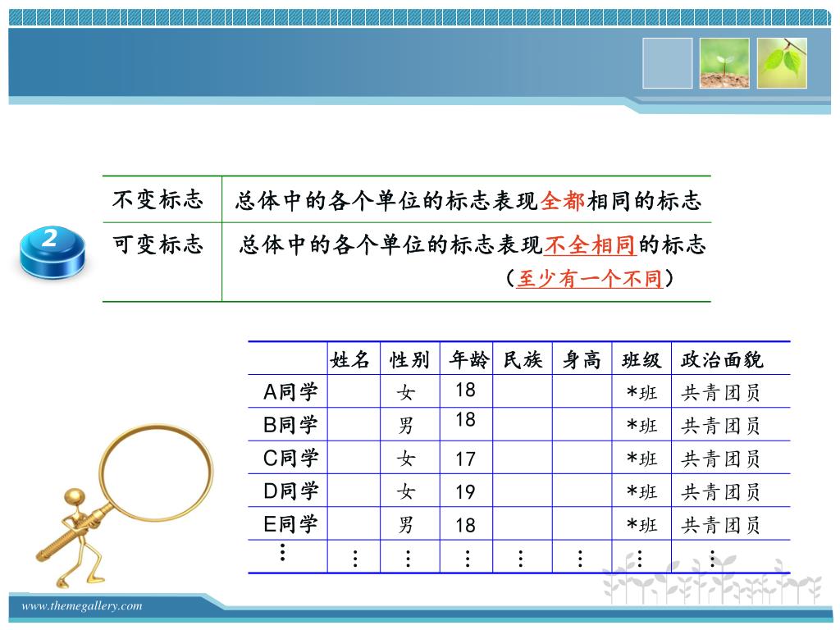Click age 19 in D同学 row
840x630 pixels.
click(x=466, y=492)
